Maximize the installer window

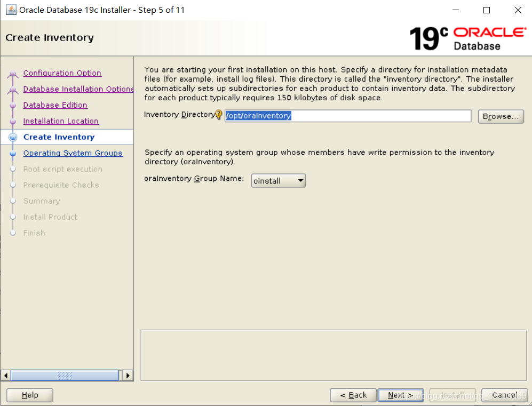[x=487, y=10]
